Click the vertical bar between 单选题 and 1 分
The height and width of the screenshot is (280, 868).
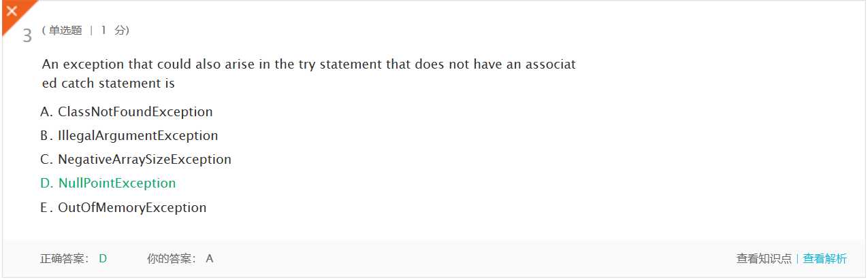(x=91, y=30)
